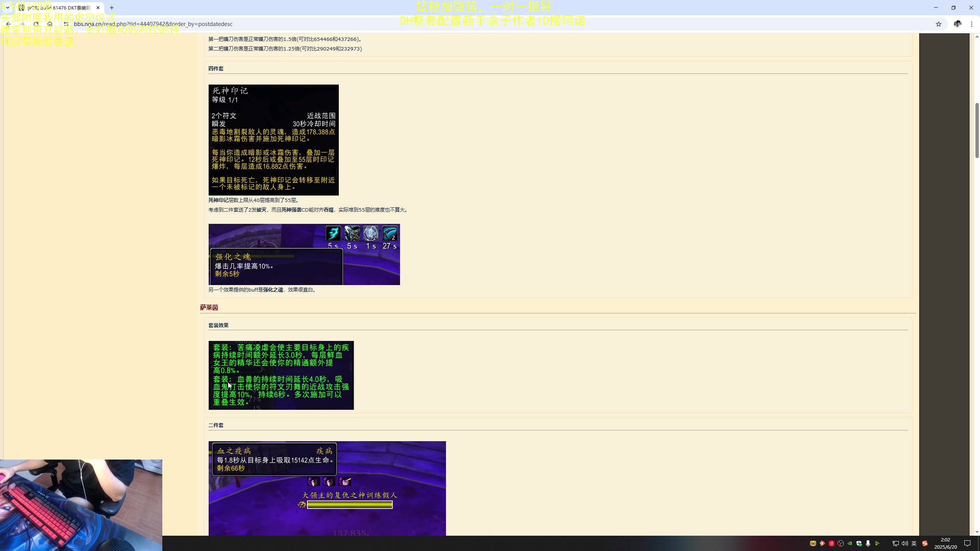This screenshot has height=551, width=980.
Task: Click the page vertical scrollbar thumb
Action: [x=977, y=130]
